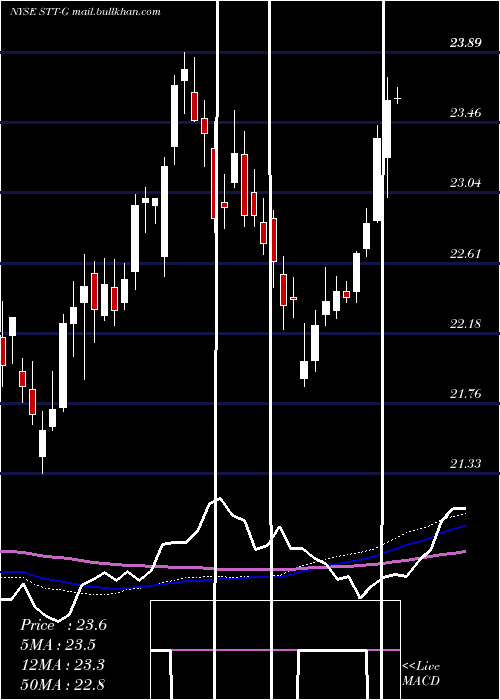The height and width of the screenshot is (700, 500).
Task: Click the lowest white candlestick near 21.33
Action: (42, 443)
